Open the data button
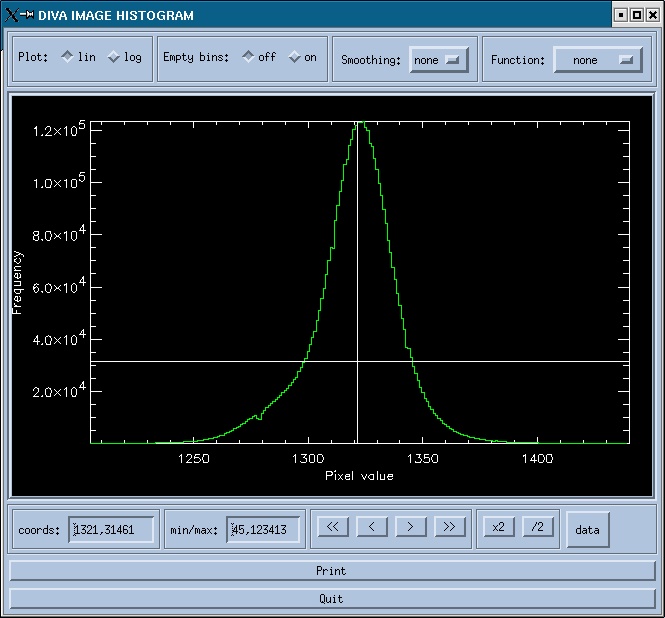The image size is (665, 618). pos(587,529)
